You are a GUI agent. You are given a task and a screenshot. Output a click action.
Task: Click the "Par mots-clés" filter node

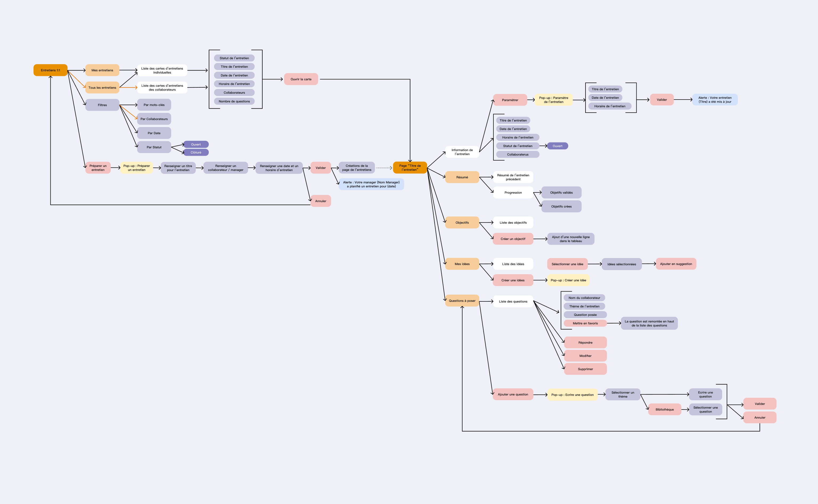(x=154, y=105)
